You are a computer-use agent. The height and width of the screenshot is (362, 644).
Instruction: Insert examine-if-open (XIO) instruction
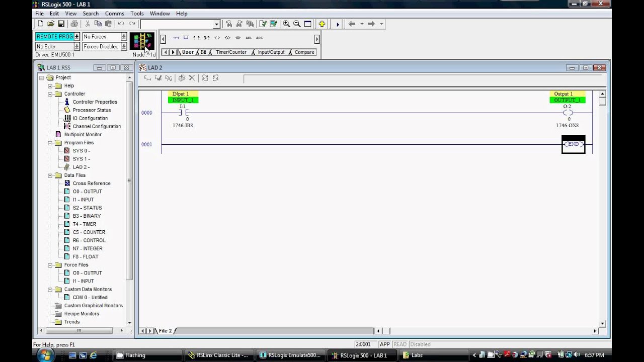(207, 38)
